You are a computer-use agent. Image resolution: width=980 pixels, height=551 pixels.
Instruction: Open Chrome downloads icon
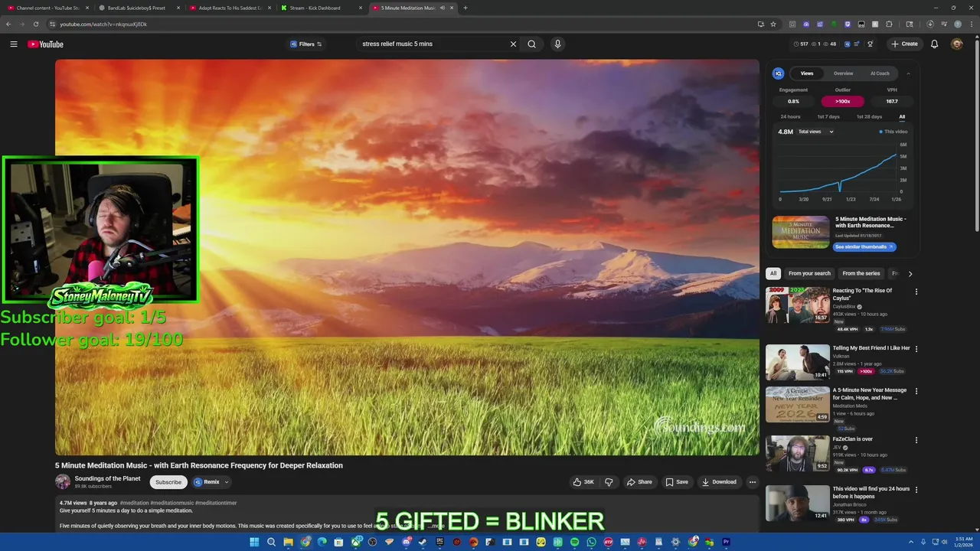click(x=930, y=24)
